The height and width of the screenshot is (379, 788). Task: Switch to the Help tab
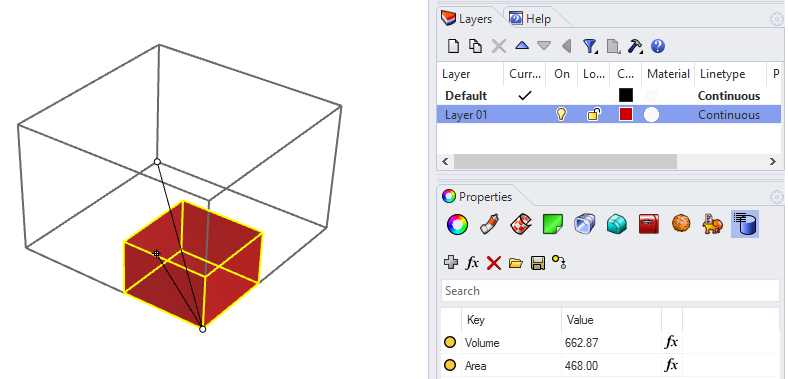[530, 19]
